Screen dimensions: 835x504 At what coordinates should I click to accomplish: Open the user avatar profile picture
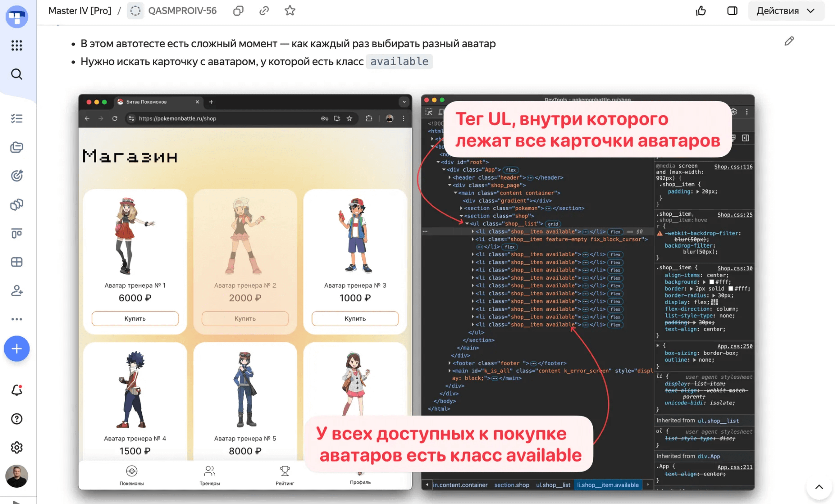(17, 476)
